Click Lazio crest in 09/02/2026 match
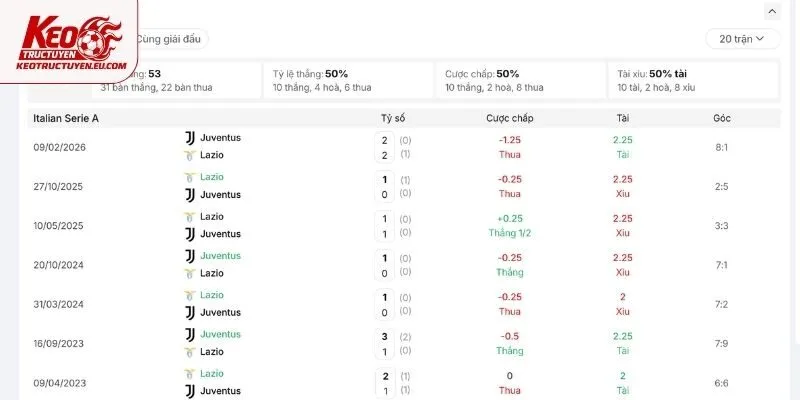The width and height of the screenshot is (800, 400). [x=190, y=155]
